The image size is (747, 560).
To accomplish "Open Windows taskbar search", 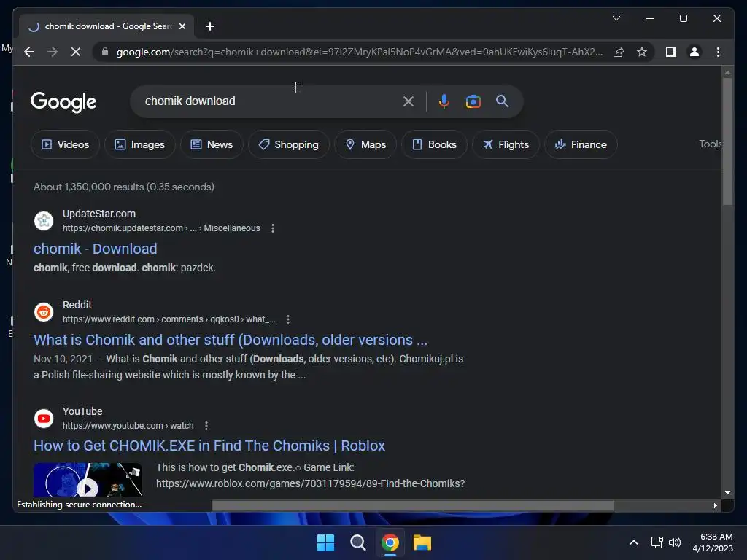I will [357, 542].
